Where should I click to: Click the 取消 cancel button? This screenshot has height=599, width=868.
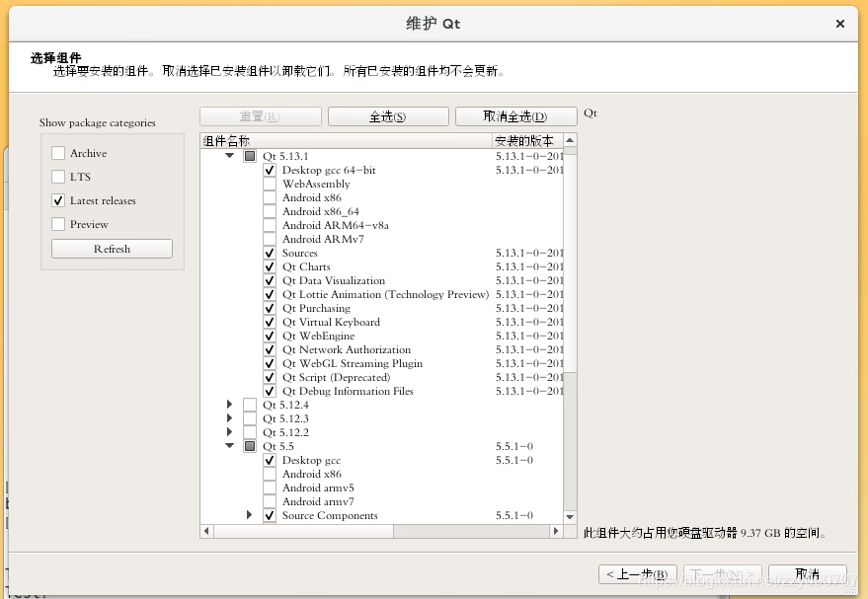pyautogui.click(x=807, y=574)
